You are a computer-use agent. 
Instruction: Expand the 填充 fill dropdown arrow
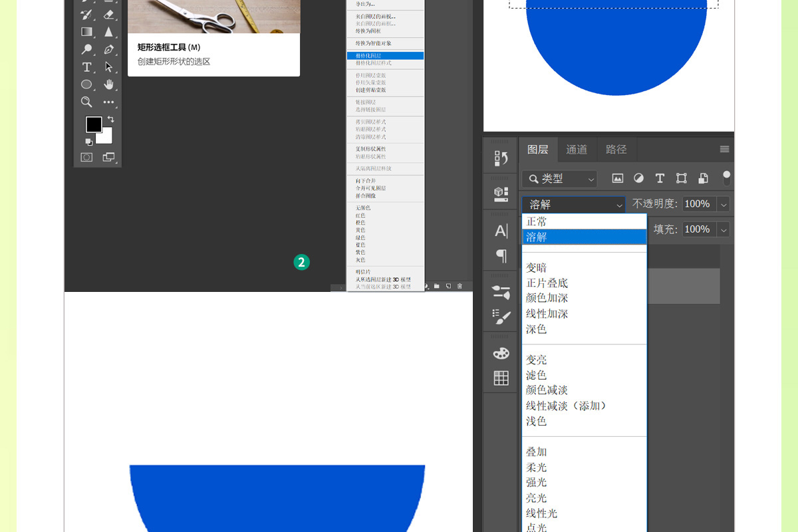[x=724, y=229]
